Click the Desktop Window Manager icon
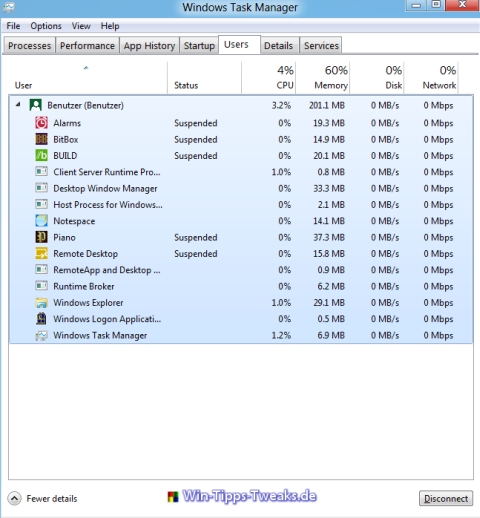480x518 pixels. pyautogui.click(x=41, y=188)
